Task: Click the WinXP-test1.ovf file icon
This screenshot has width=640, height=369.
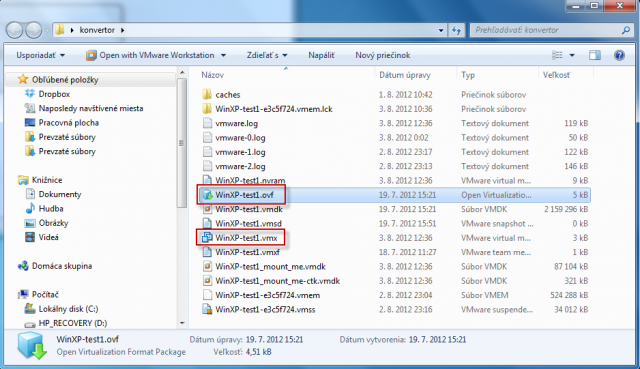Action: (207, 195)
